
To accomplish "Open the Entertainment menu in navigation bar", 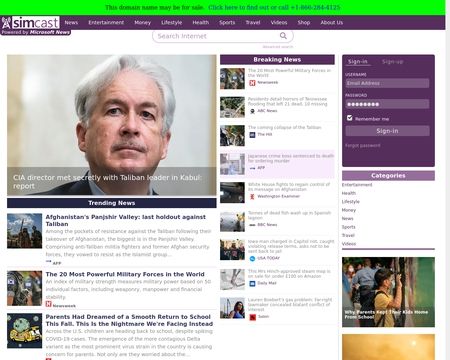I will [x=106, y=23].
